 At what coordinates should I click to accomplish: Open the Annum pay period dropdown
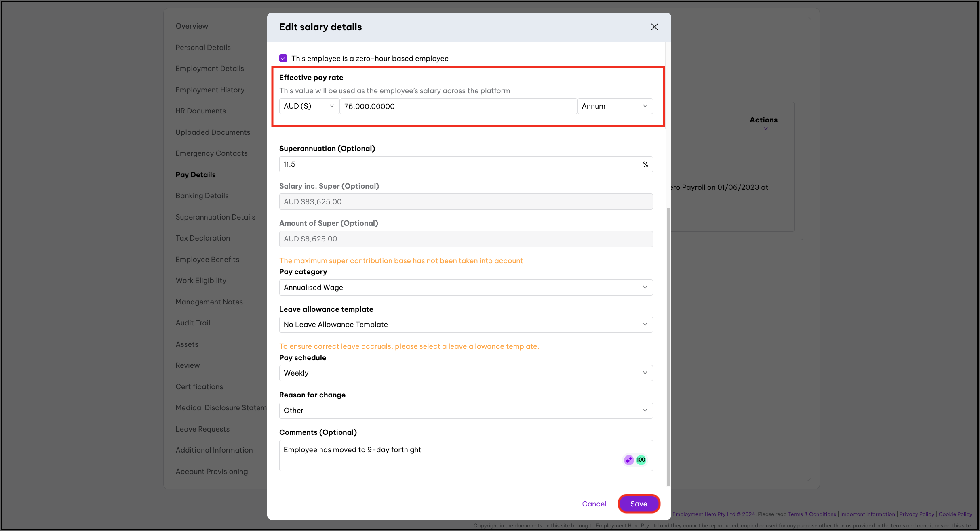point(615,106)
